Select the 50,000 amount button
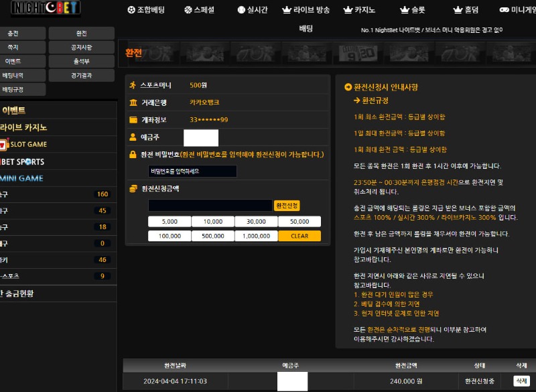The height and width of the screenshot is (392, 536). [299, 221]
